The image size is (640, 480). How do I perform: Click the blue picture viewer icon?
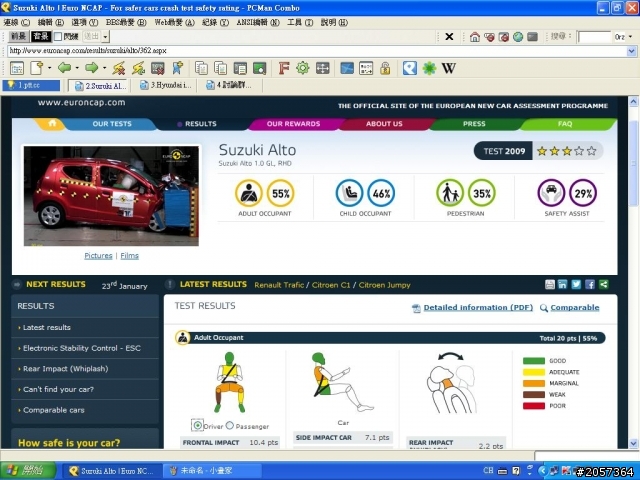coord(347,68)
